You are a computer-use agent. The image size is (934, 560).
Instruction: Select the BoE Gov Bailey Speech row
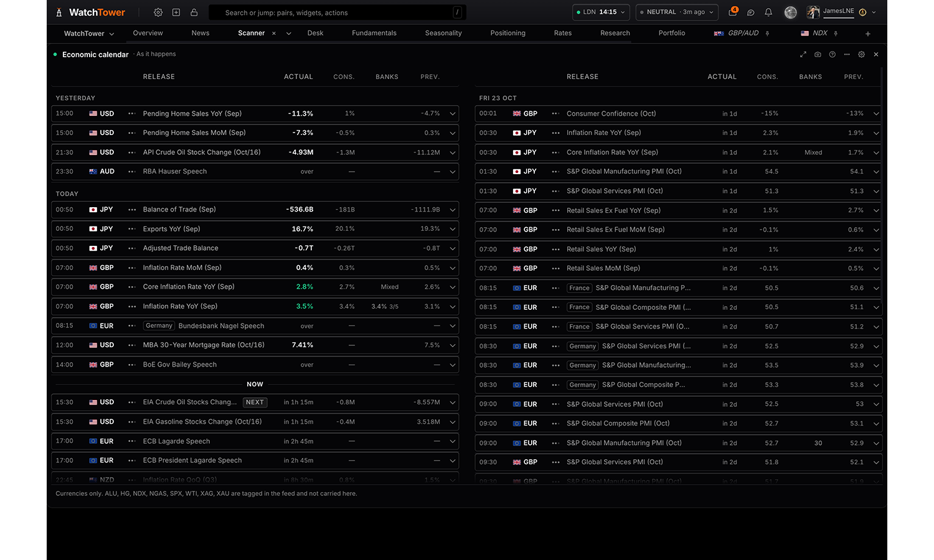point(255,365)
